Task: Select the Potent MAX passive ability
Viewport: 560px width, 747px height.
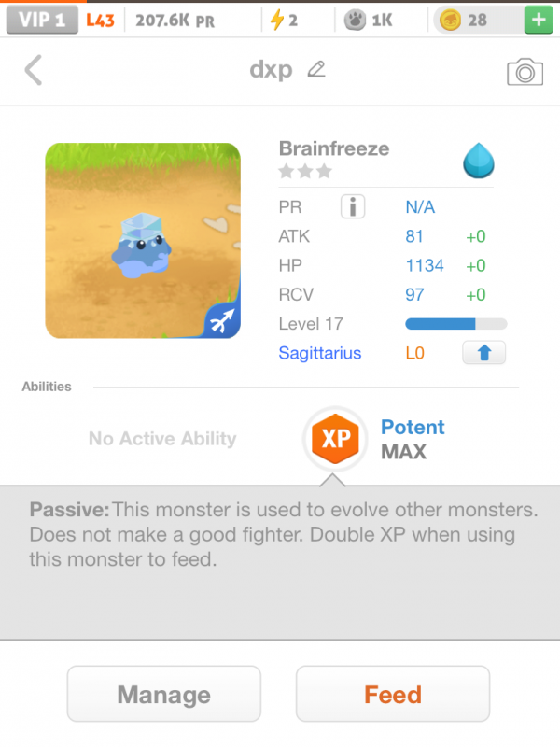Action: (412, 439)
